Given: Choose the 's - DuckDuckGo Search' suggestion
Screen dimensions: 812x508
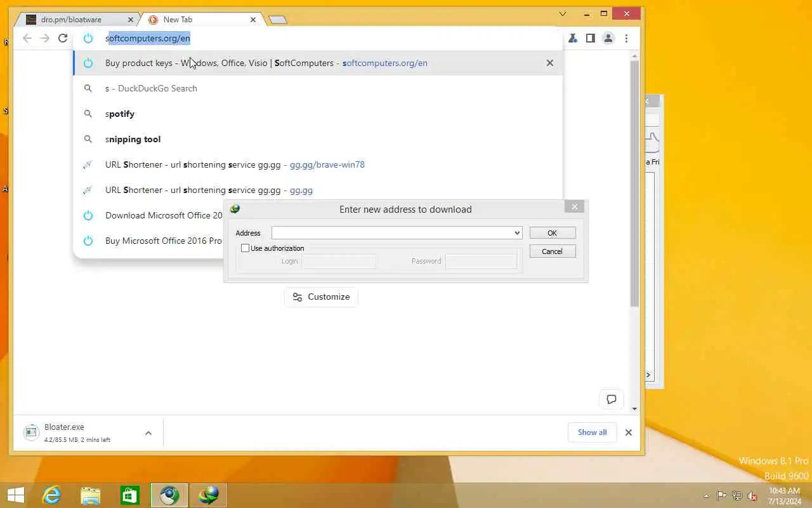Looking at the screenshot, I should pyautogui.click(x=317, y=88).
